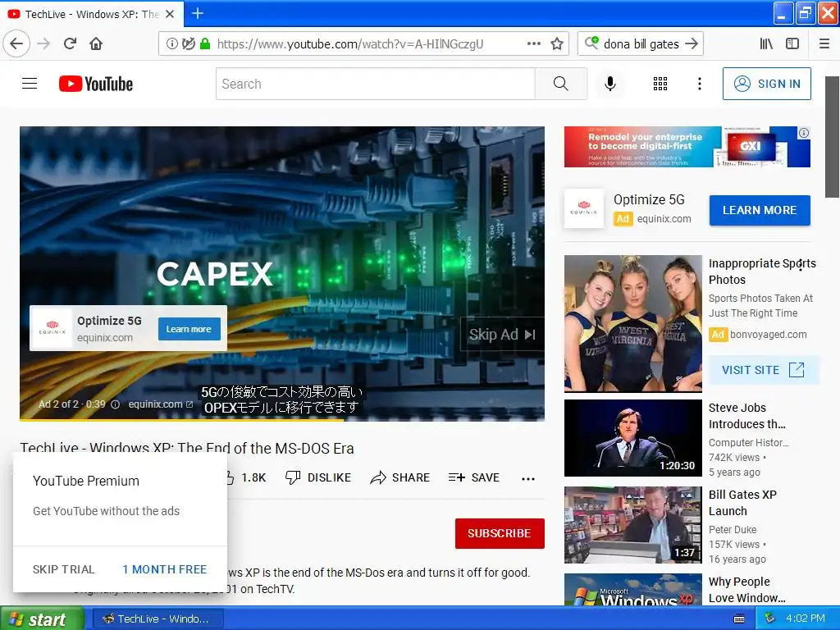Bookmark this page with star icon
The width and height of the screenshot is (840, 630).
click(557, 44)
